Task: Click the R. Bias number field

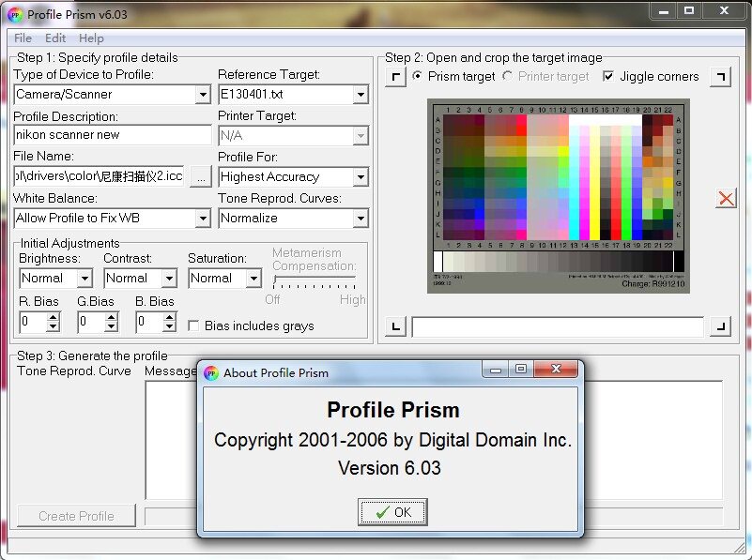Action: point(33,322)
